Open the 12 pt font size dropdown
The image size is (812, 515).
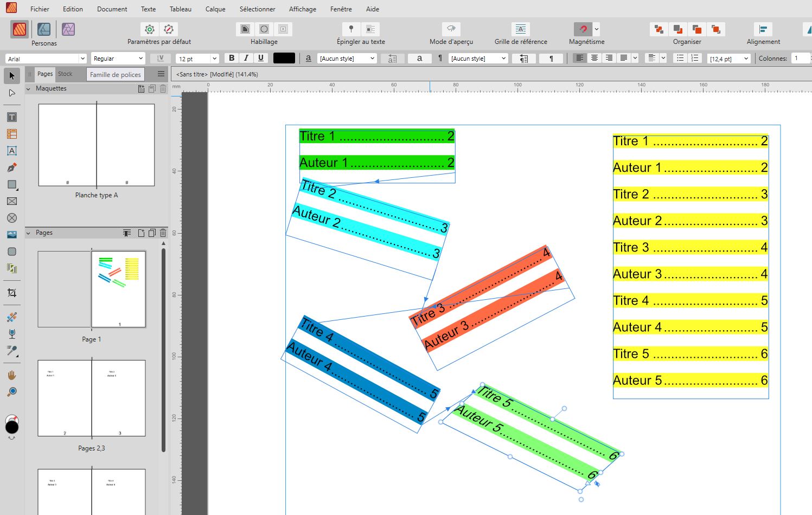point(214,59)
